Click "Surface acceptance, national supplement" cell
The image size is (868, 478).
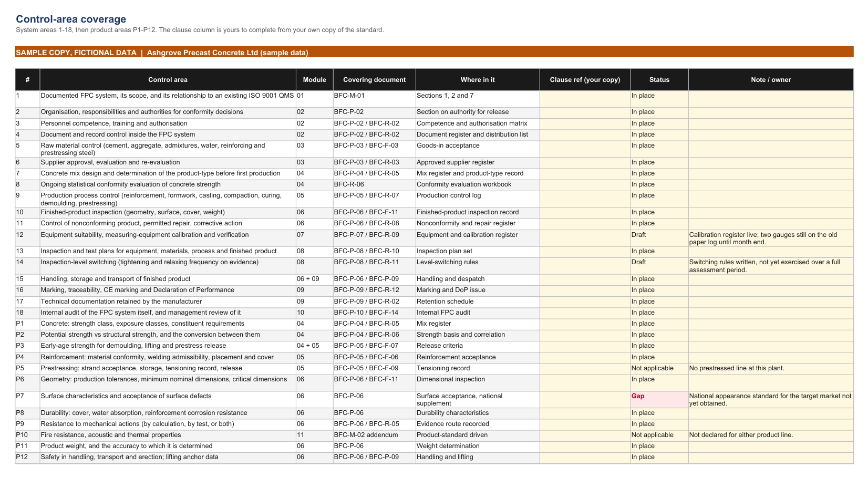pyautogui.click(x=478, y=400)
